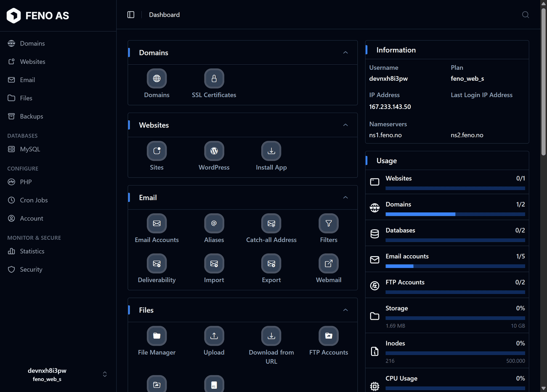Open the File Manager icon

pyautogui.click(x=157, y=336)
